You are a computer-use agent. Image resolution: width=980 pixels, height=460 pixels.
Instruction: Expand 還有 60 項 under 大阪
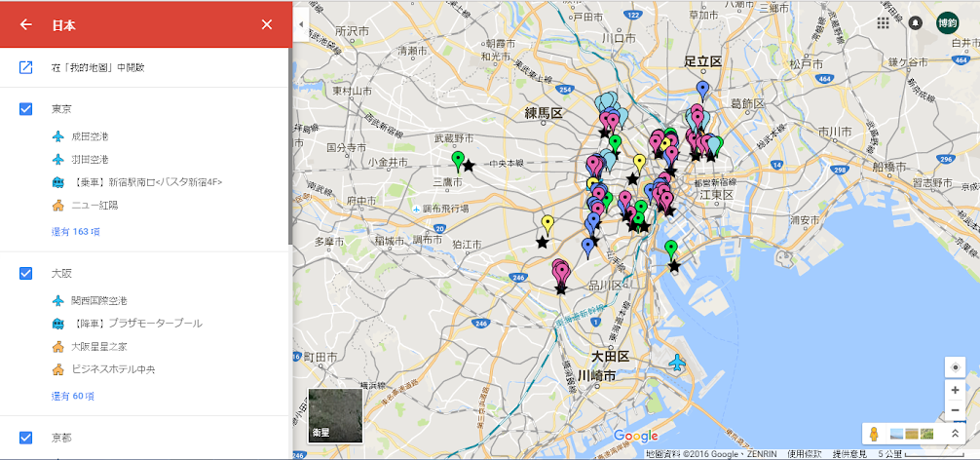pyautogui.click(x=73, y=397)
